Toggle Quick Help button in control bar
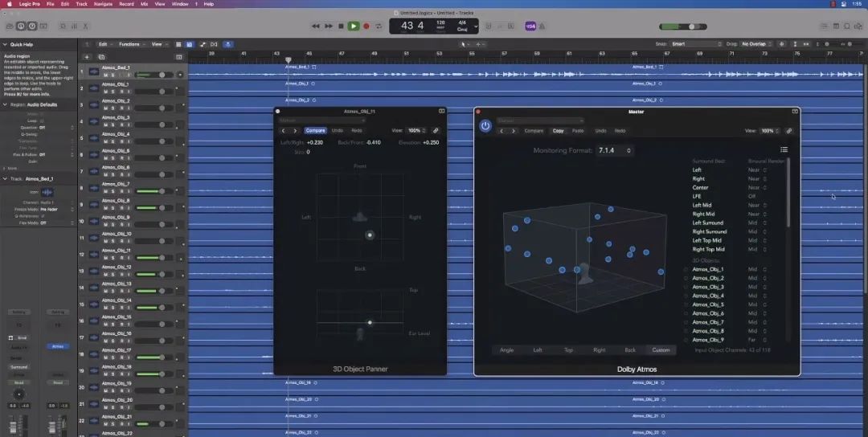Image resolution: width=868 pixels, height=437 pixels. pos(32,26)
